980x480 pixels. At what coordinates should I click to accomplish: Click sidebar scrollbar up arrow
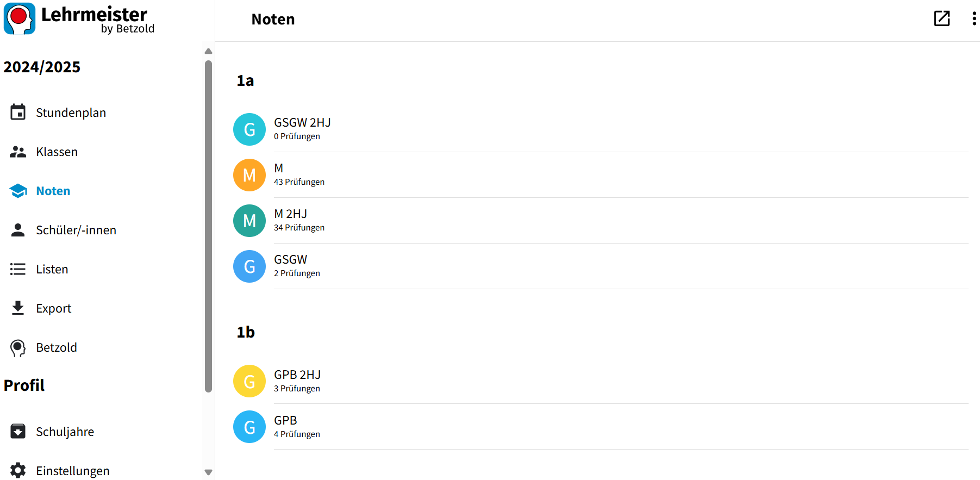click(208, 51)
